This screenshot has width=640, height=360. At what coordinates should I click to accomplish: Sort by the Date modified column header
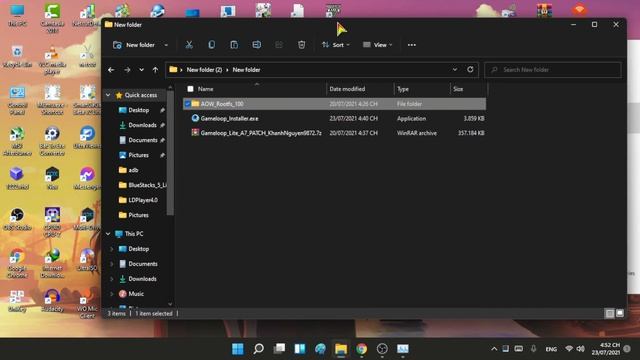point(347,89)
